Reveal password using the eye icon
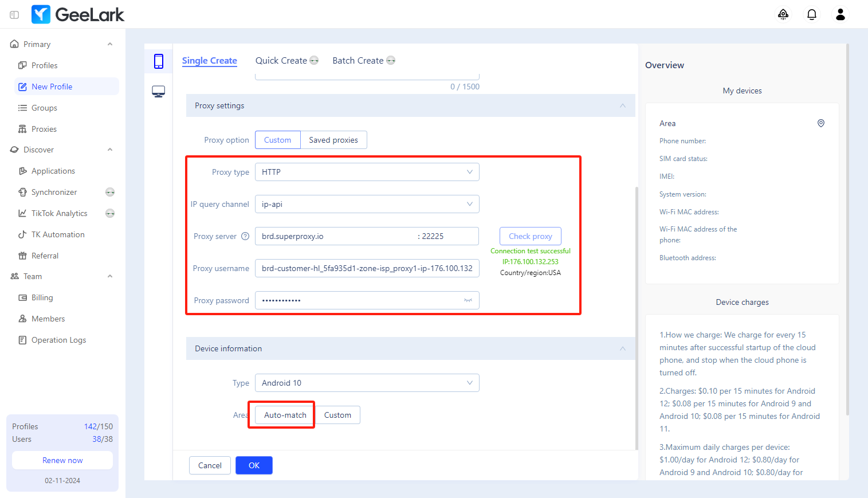 tap(468, 300)
